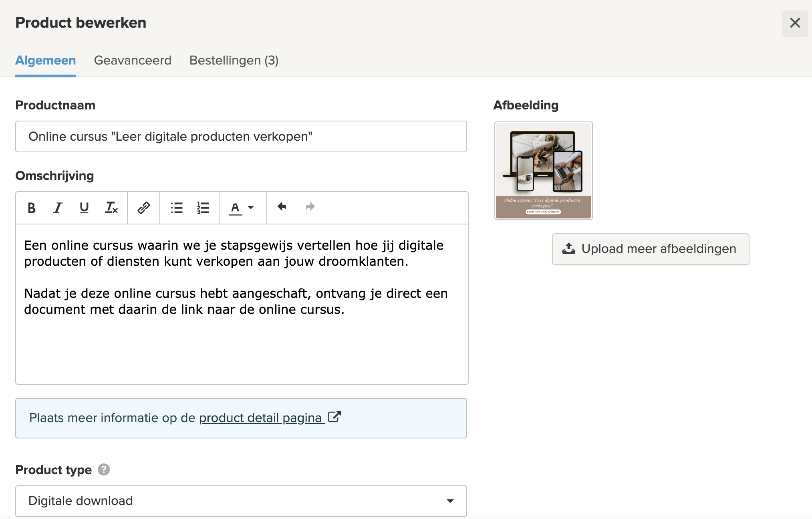Image resolution: width=812 pixels, height=519 pixels.
Task: Insert a hyperlink via the chain icon
Action: (143, 208)
